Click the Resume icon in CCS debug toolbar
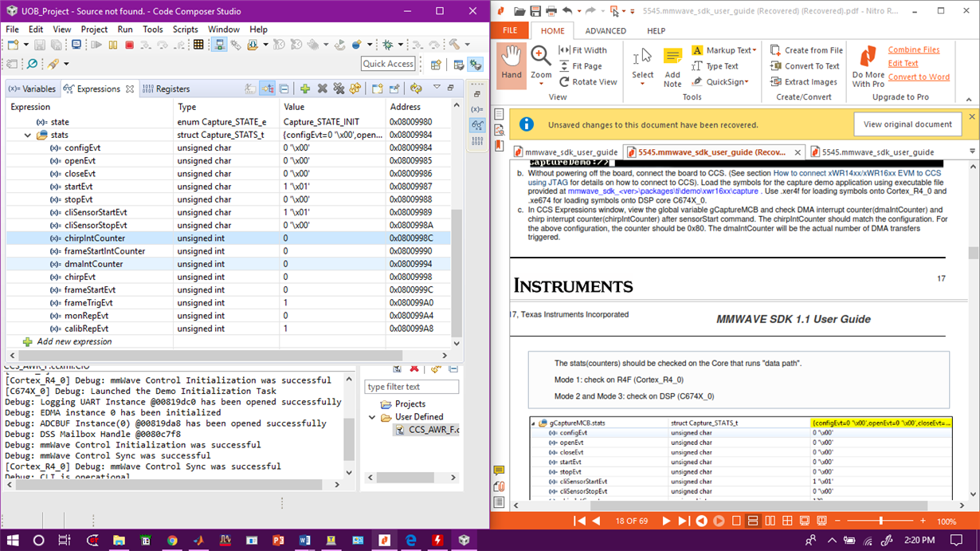Image resolution: width=980 pixels, height=551 pixels. (96, 45)
